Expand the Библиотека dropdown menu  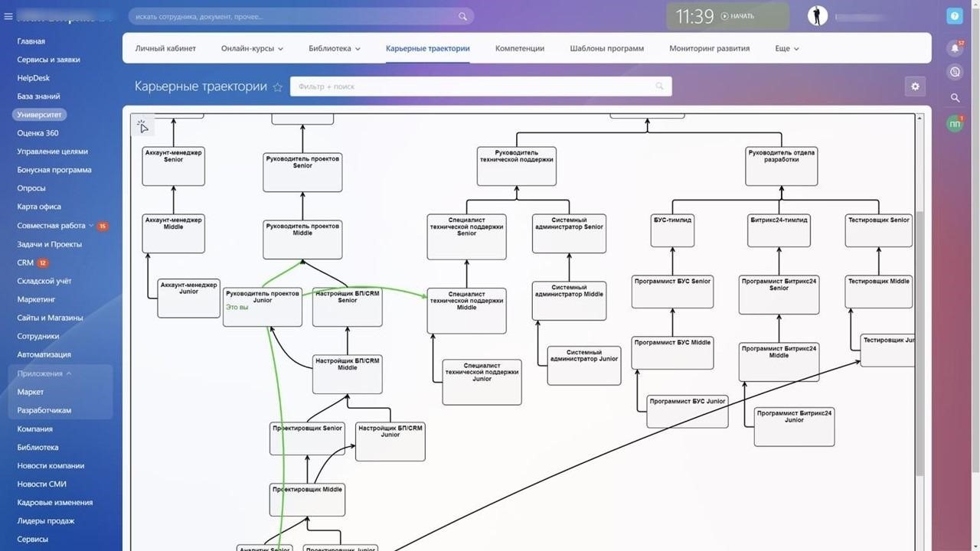coord(335,48)
